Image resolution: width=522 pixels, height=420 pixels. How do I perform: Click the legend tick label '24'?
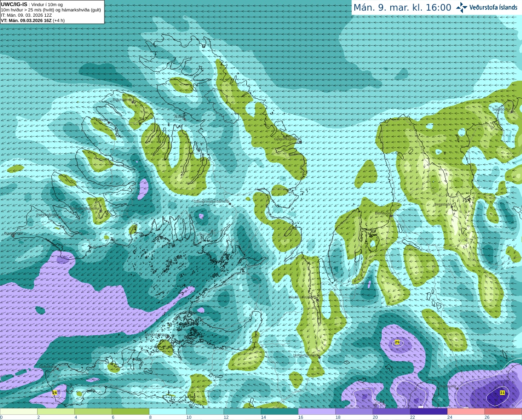450,418
